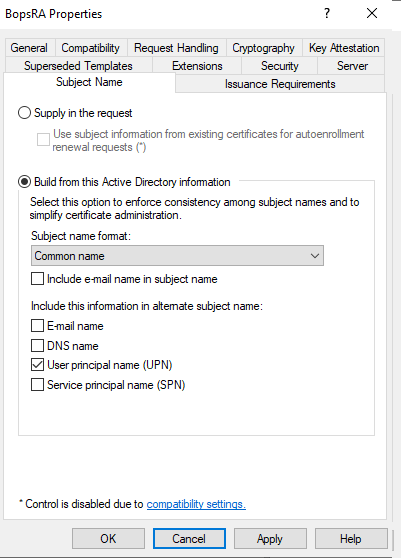The image size is (401, 558).
Task: Click the question mark help icon
Action: click(327, 14)
